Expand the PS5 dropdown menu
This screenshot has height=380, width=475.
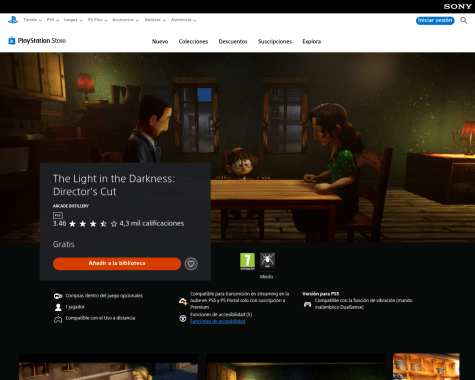click(53, 20)
